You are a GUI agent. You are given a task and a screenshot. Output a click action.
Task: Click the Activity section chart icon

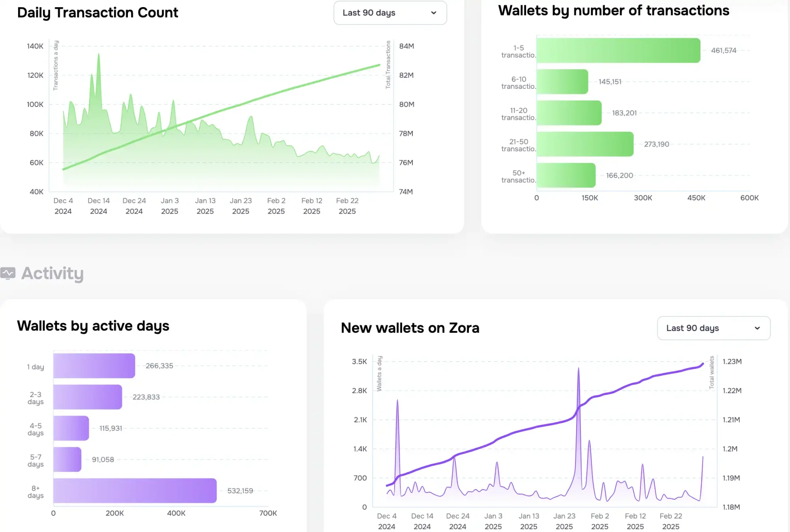pyautogui.click(x=8, y=273)
